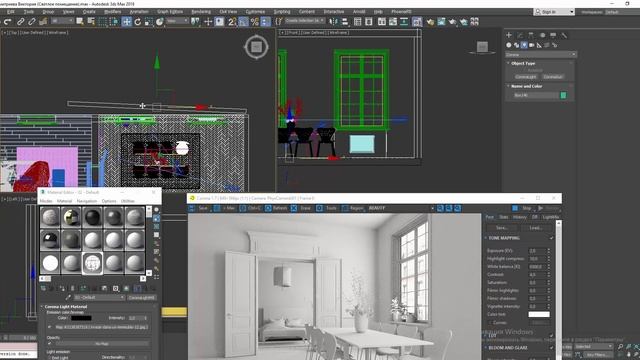Click the Mirror tool icon

click(333, 22)
